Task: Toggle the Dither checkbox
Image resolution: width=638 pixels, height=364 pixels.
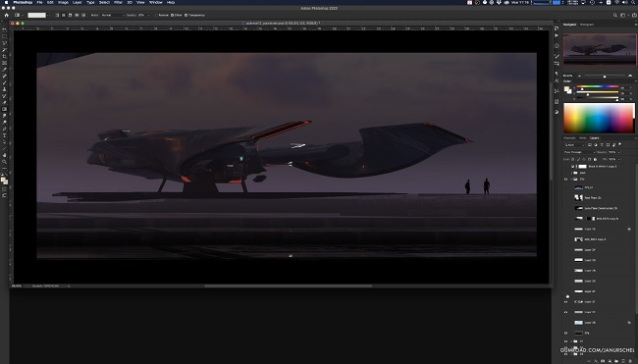Action: tap(172, 15)
